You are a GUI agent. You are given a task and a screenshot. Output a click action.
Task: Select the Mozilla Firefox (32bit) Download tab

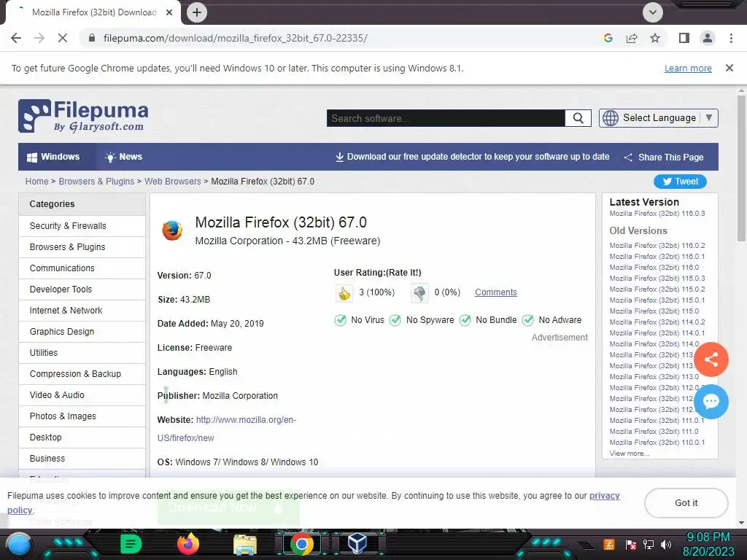(94, 12)
